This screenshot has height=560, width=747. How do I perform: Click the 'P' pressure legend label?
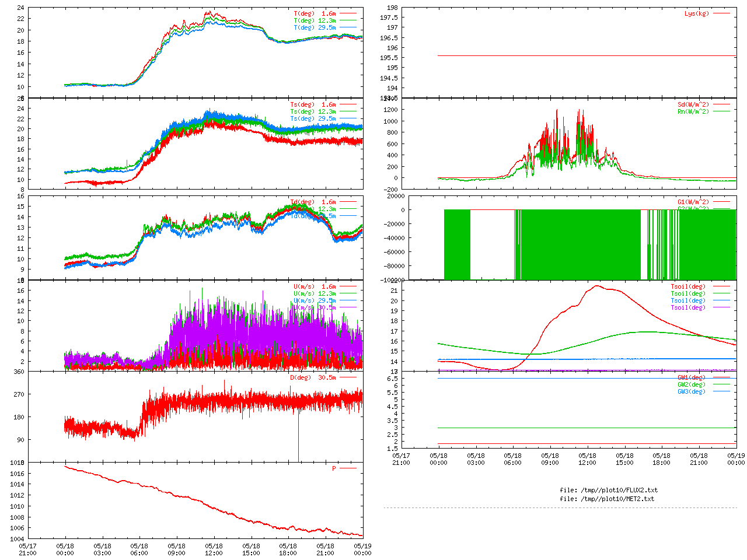(x=334, y=468)
